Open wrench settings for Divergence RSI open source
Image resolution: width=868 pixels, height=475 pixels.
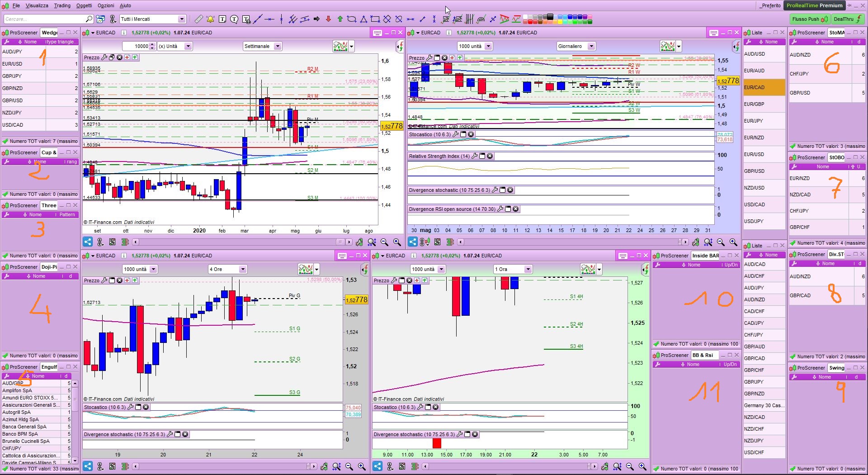click(x=500, y=209)
